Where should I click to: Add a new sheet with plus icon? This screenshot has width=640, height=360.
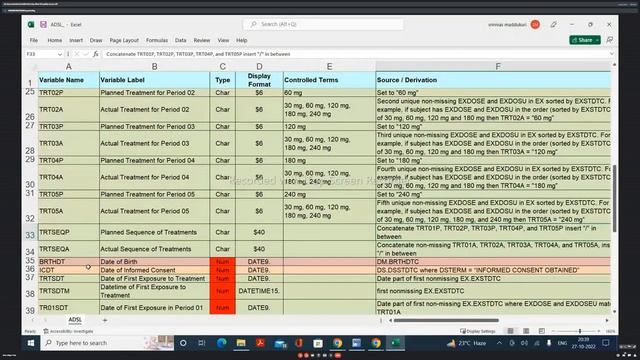click(x=104, y=320)
